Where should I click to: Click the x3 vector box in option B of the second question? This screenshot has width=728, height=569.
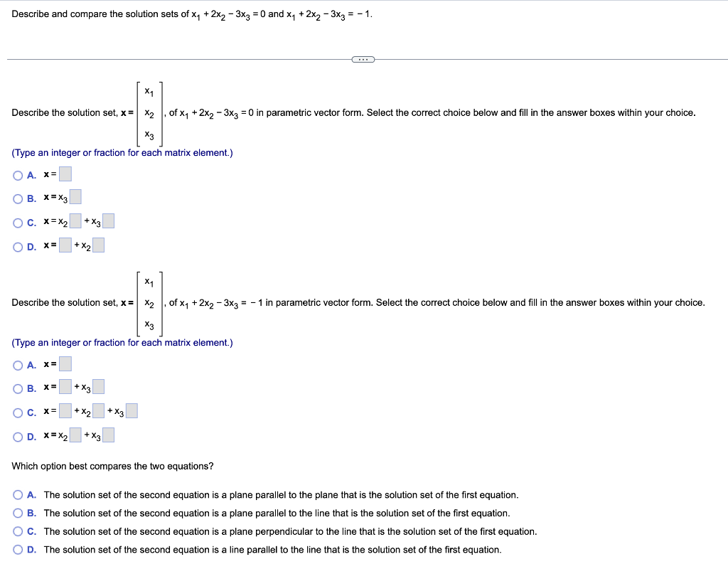click(x=98, y=386)
